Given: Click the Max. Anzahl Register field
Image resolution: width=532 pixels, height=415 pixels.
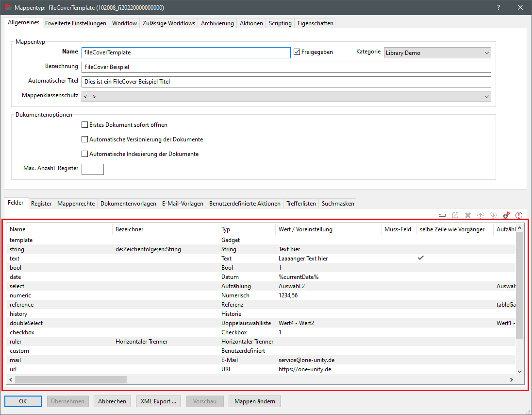Looking at the screenshot, I should tap(93, 169).
